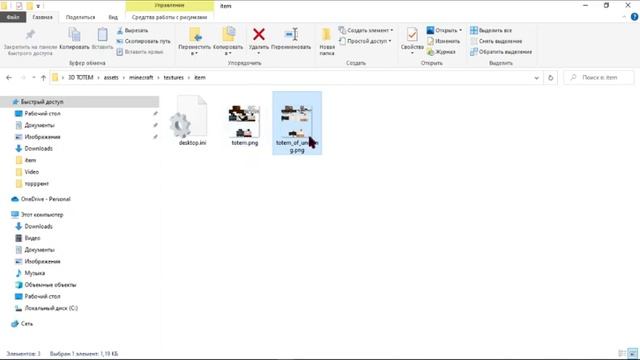Click Copy path (Скопировать путь)
Viewport: 640px width, 360px height.
pyautogui.click(x=143, y=41)
